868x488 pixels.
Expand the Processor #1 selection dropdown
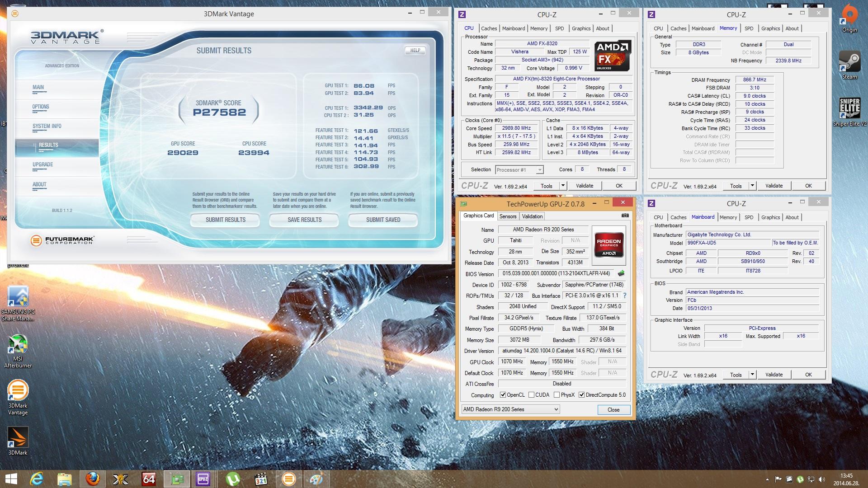pyautogui.click(x=539, y=170)
